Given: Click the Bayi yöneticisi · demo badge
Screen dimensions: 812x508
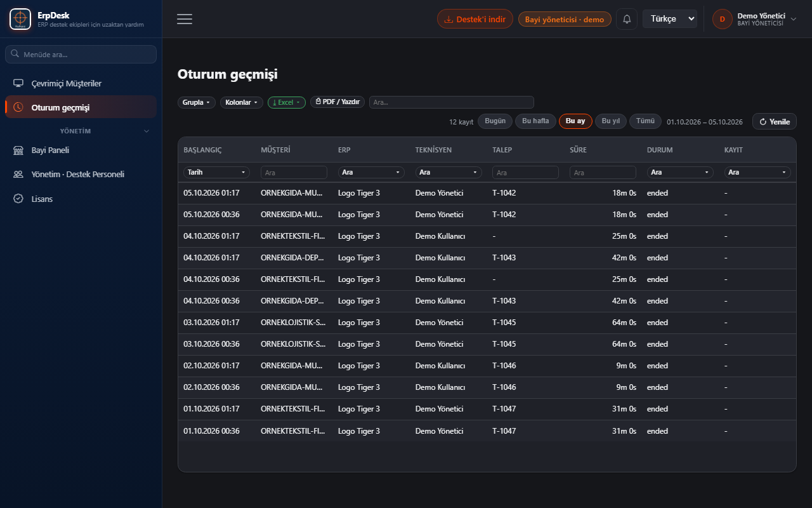Looking at the screenshot, I should (x=565, y=19).
